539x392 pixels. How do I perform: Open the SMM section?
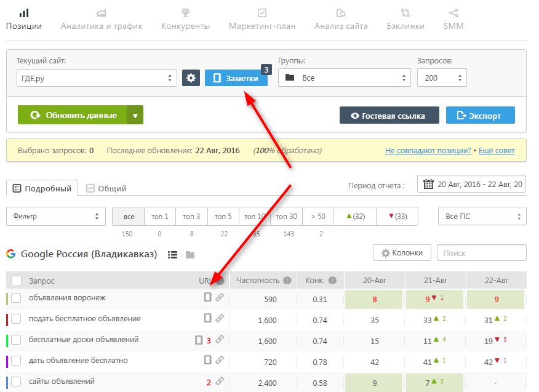(x=453, y=20)
